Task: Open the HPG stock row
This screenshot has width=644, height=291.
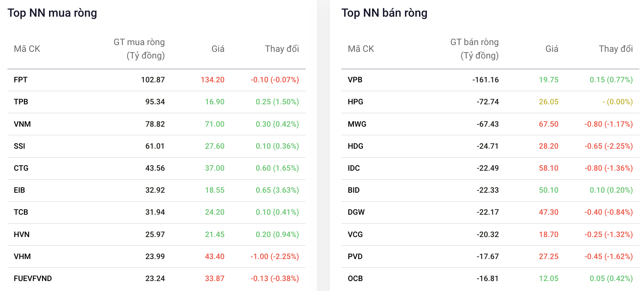Action: [x=490, y=102]
